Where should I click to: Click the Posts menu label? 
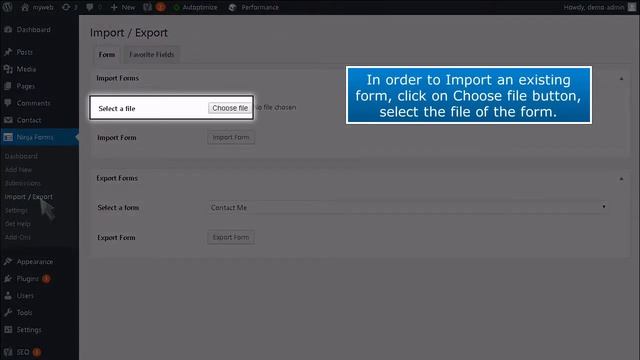coord(24,52)
